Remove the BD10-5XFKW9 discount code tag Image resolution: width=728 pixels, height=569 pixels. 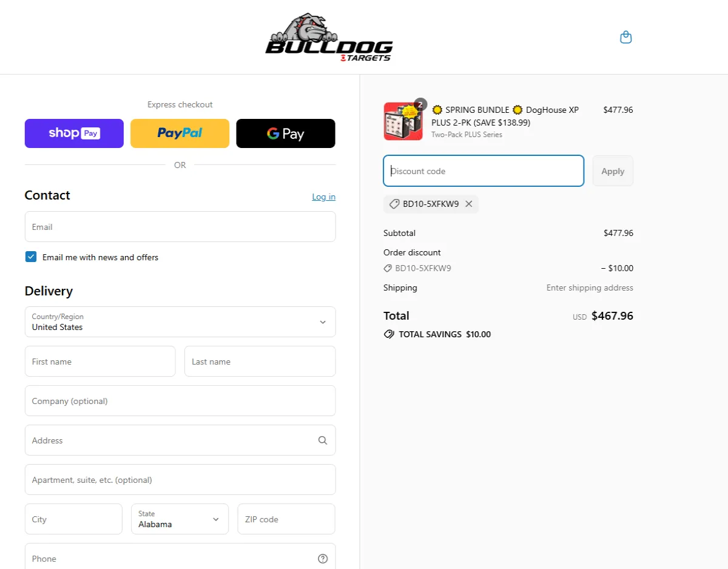(468, 204)
